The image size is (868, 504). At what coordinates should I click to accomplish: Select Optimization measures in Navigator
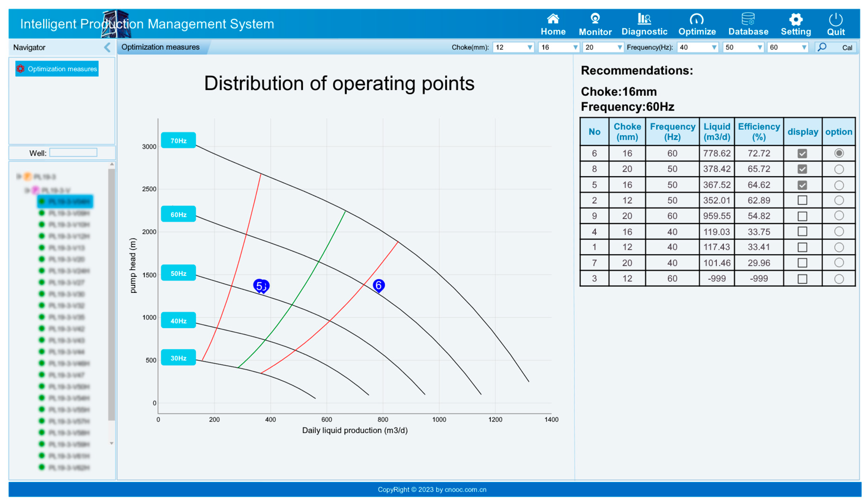point(57,69)
